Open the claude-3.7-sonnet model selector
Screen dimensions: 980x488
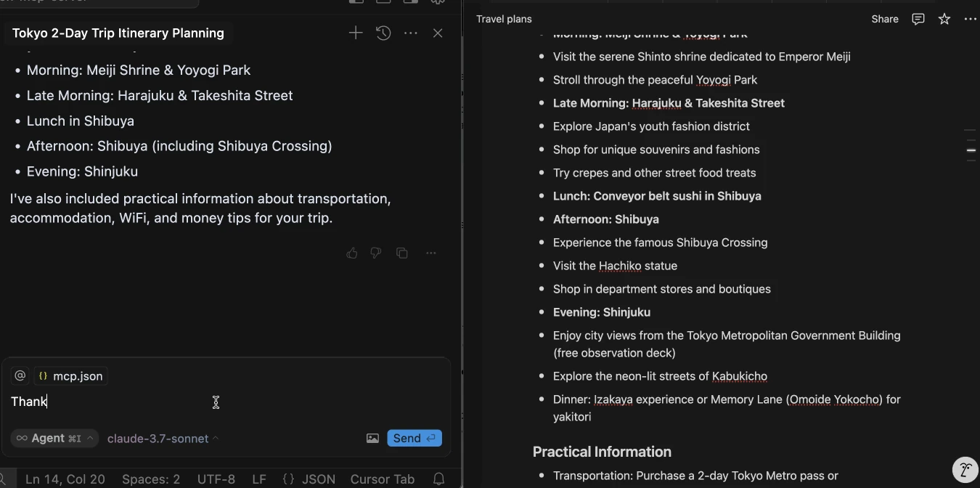[163, 438]
